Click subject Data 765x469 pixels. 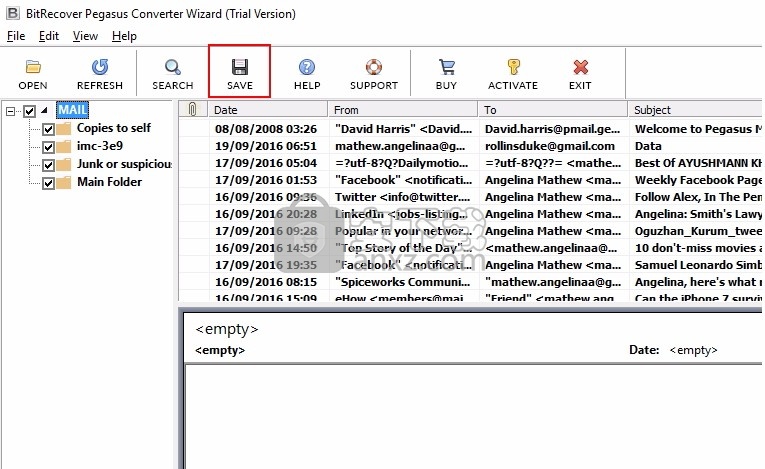tap(648, 146)
